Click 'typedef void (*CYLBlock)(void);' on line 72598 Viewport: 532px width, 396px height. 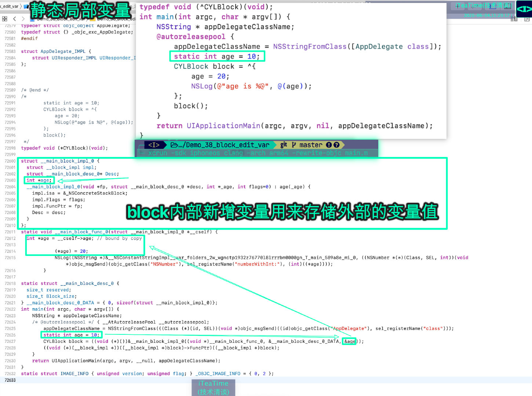click(65, 148)
